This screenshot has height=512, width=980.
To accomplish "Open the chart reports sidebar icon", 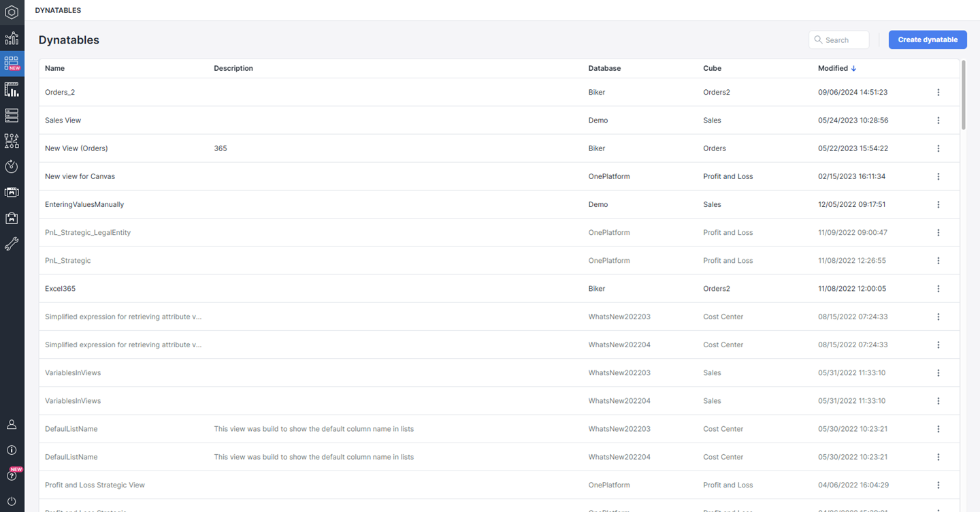I will tap(12, 38).
